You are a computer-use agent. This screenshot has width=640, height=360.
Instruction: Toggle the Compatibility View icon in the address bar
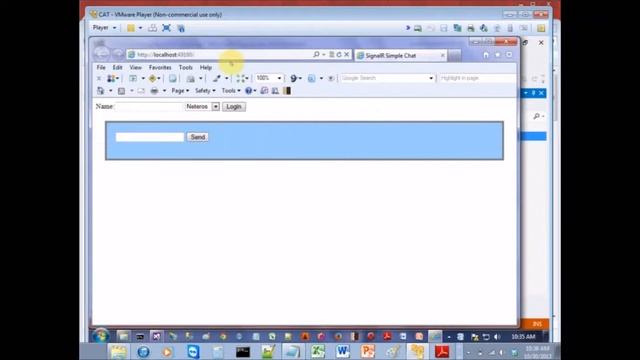331,54
